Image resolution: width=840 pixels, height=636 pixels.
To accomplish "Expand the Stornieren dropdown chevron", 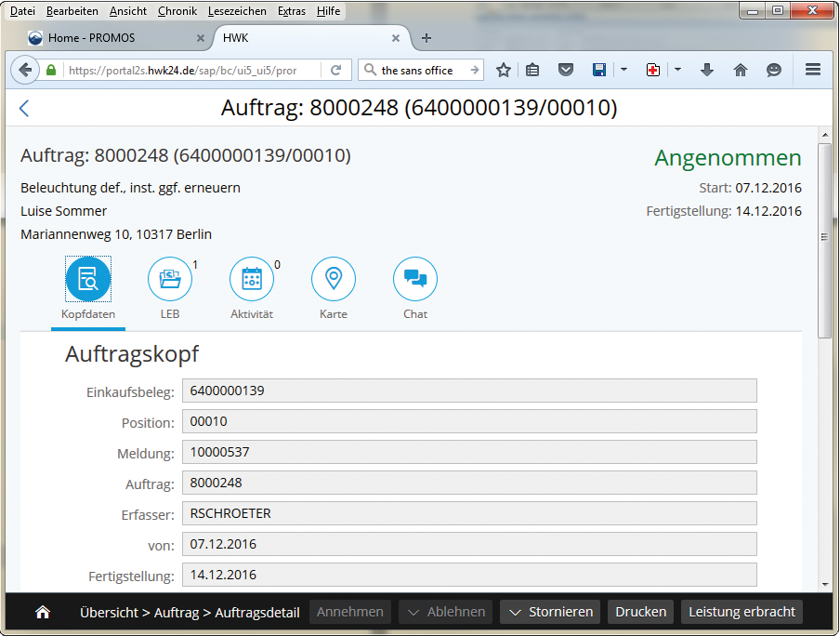I will pyautogui.click(x=516, y=612).
